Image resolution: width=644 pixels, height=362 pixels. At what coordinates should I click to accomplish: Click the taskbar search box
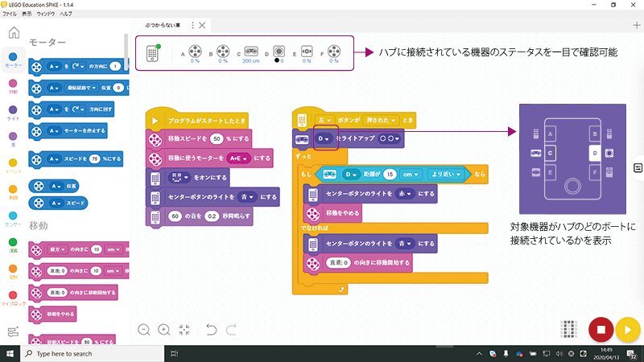point(93,353)
